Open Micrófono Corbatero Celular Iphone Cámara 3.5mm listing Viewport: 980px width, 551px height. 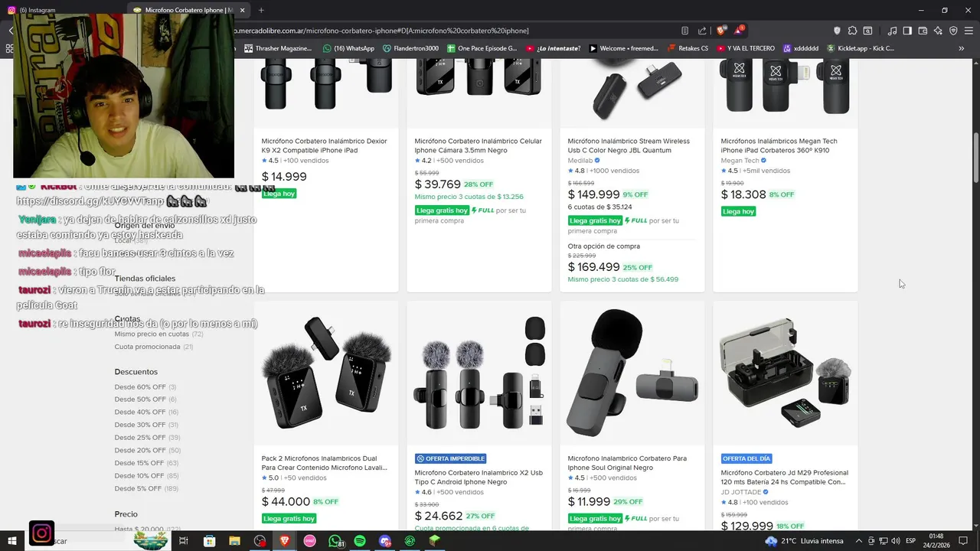tap(478, 145)
